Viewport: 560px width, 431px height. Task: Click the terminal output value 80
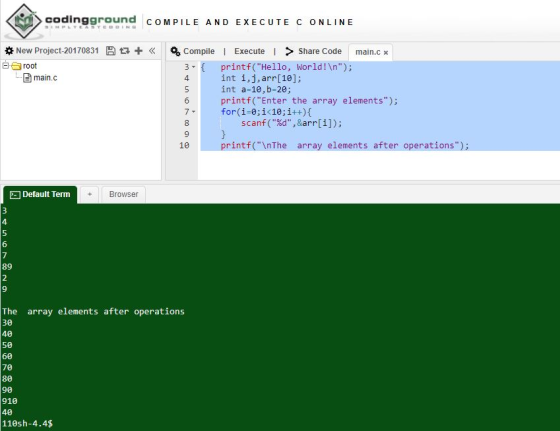[x=7, y=379]
